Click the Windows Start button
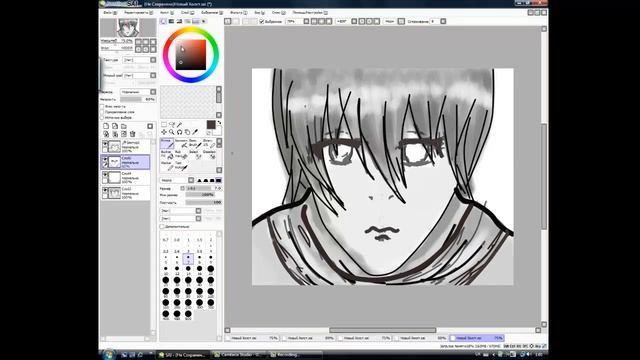 coord(108,355)
